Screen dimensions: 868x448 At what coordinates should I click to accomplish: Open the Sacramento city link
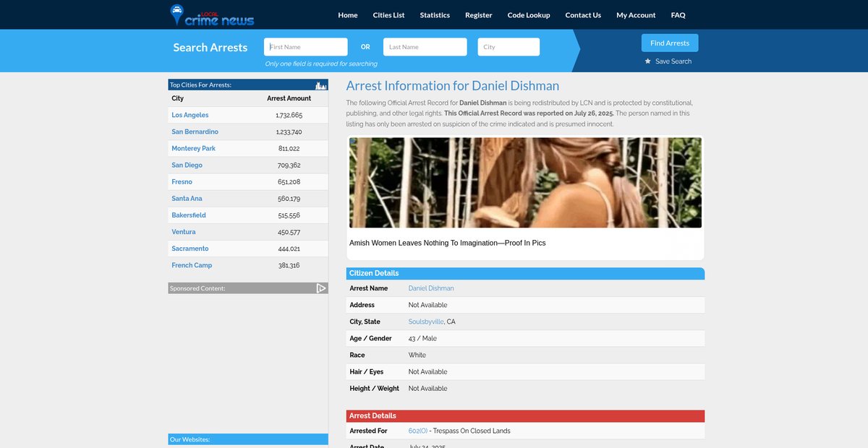(x=191, y=248)
